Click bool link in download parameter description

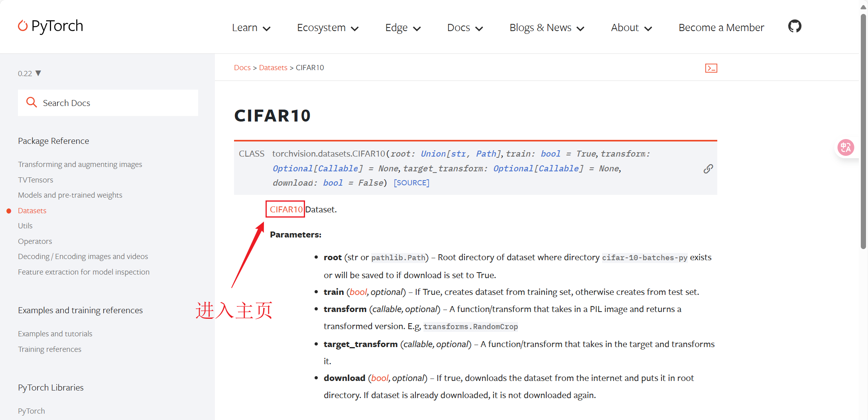click(380, 378)
